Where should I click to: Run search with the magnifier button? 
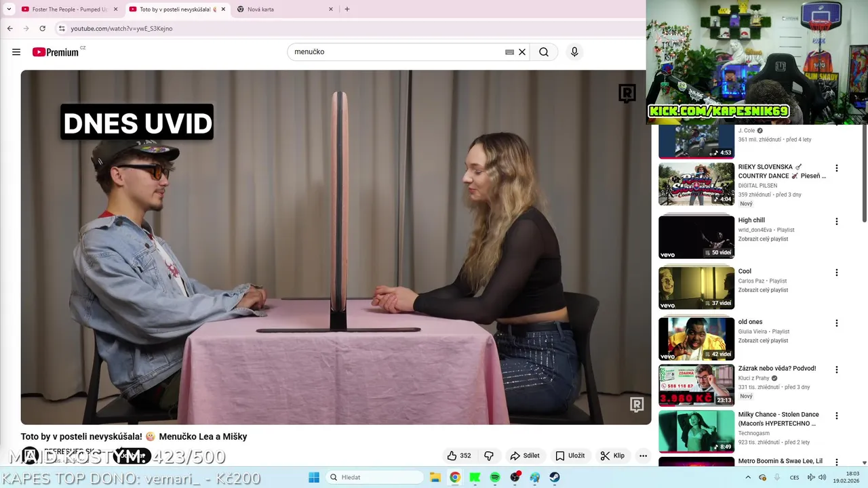[x=544, y=52]
